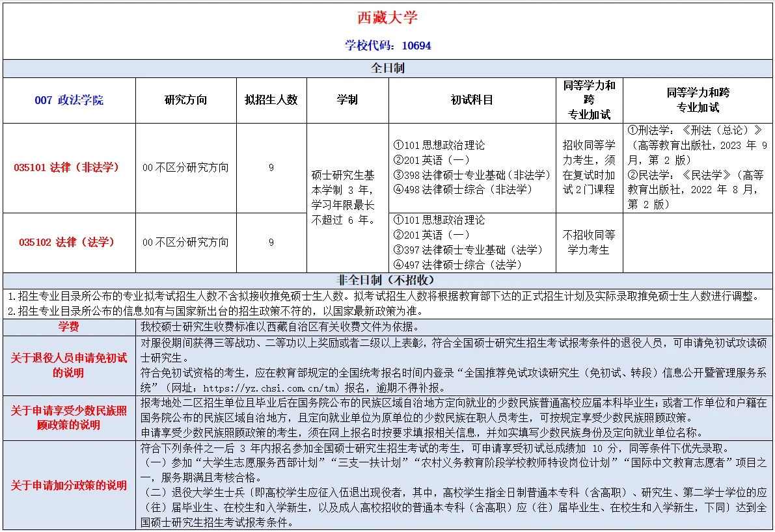Click 不招收同等学力考生 cell
Viewport: 775px width, 532px height.
point(589,243)
